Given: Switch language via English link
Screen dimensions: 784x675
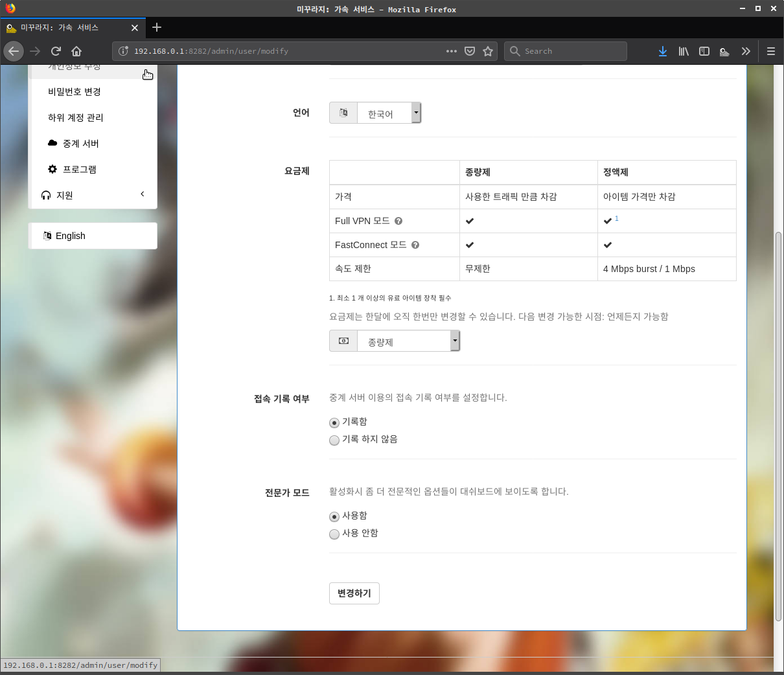Looking at the screenshot, I should (70, 236).
